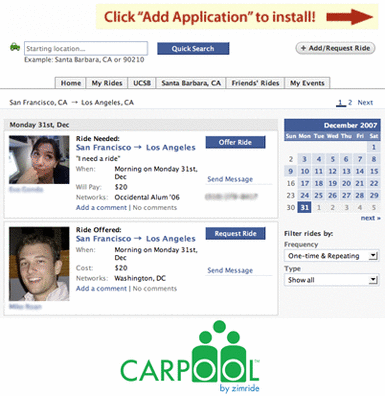The height and width of the screenshot is (396, 385).
Task: Select December 8 on the calendar
Action: tap(374, 159)
